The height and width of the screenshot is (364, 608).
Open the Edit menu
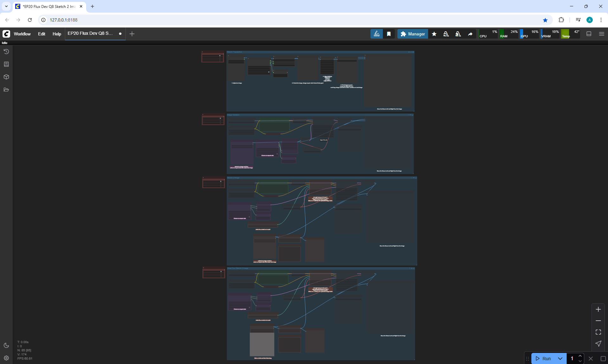tap(41, 34)
